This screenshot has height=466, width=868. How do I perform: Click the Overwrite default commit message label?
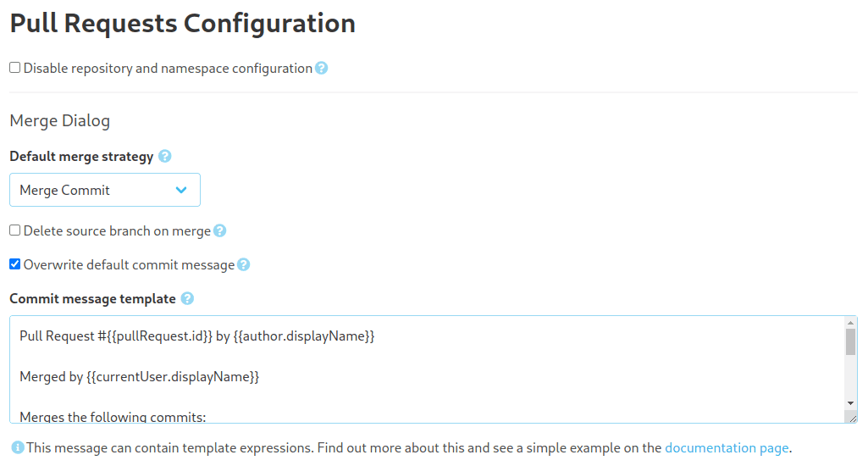[x=129, y=265]
